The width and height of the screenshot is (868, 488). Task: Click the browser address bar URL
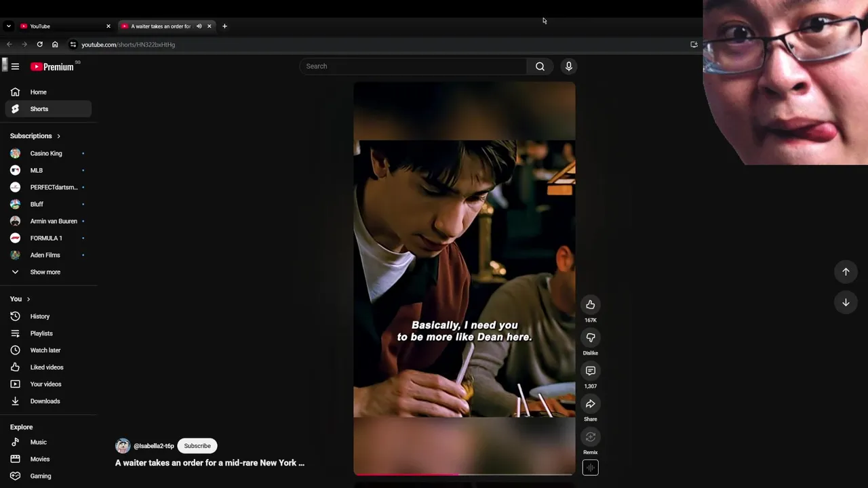128,45
